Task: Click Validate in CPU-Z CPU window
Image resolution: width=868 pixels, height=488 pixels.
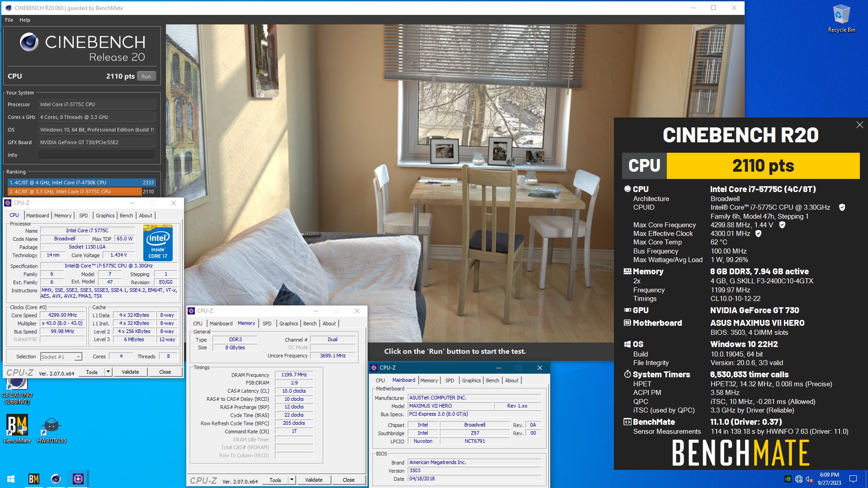Action: click(x=130, y=372)
